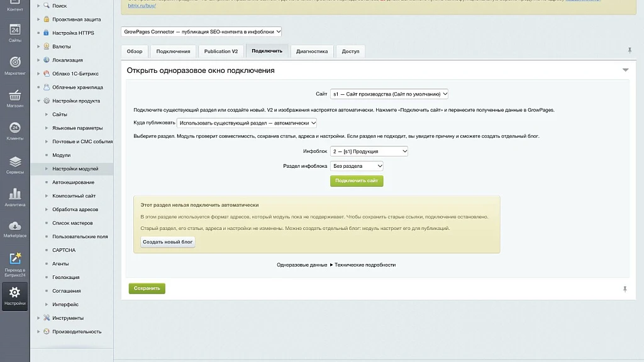Image resolution: width=644 pixels, height=362 pixels.
Task: Switch to the Диагностика tab
Action: [312, 52]
